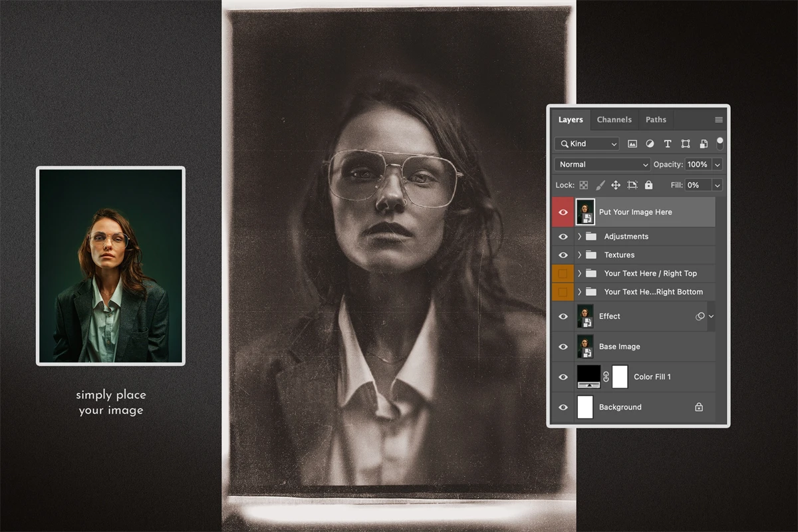Screen dimensions: 798x532
Task: Filter layers by shape layer icon
Action: coord(686,144)
